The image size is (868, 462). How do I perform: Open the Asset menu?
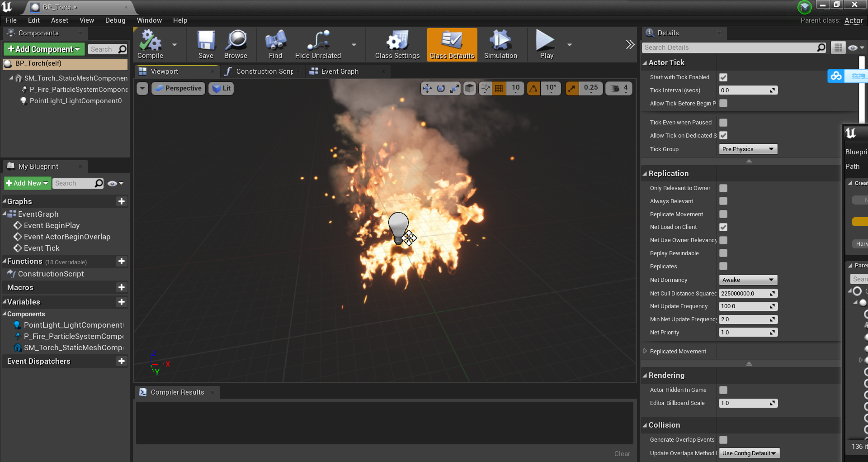click(x=60, y=20)
